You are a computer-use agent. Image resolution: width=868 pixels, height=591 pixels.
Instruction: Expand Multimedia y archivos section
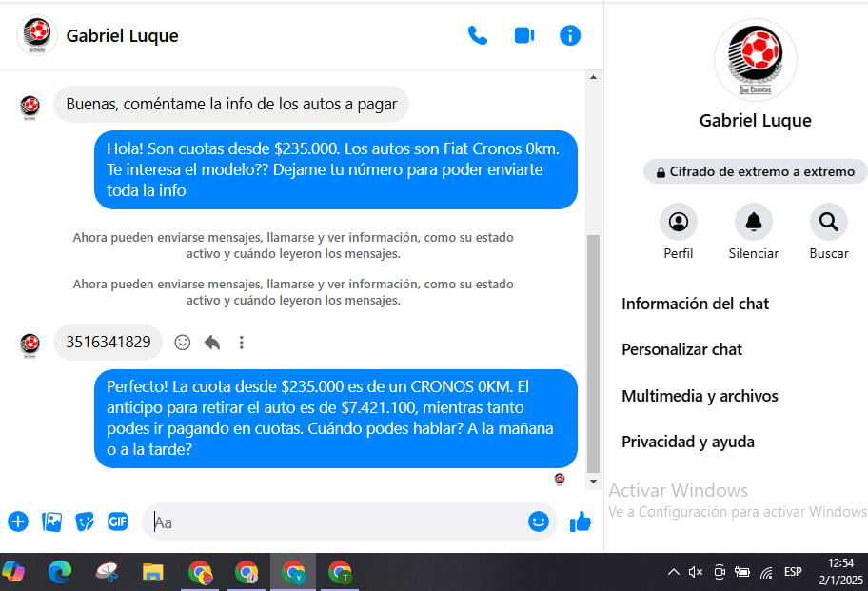(x=700, y=396)
